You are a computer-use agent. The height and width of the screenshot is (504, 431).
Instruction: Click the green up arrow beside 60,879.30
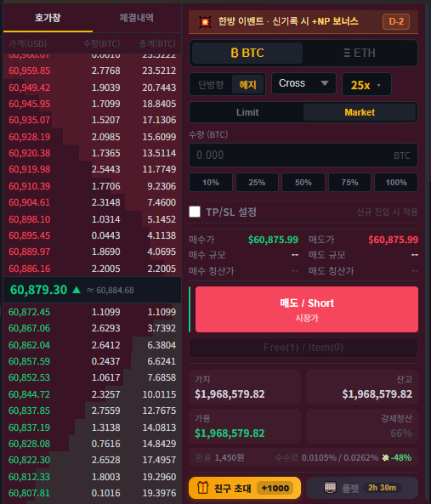[x=77, y=290]
